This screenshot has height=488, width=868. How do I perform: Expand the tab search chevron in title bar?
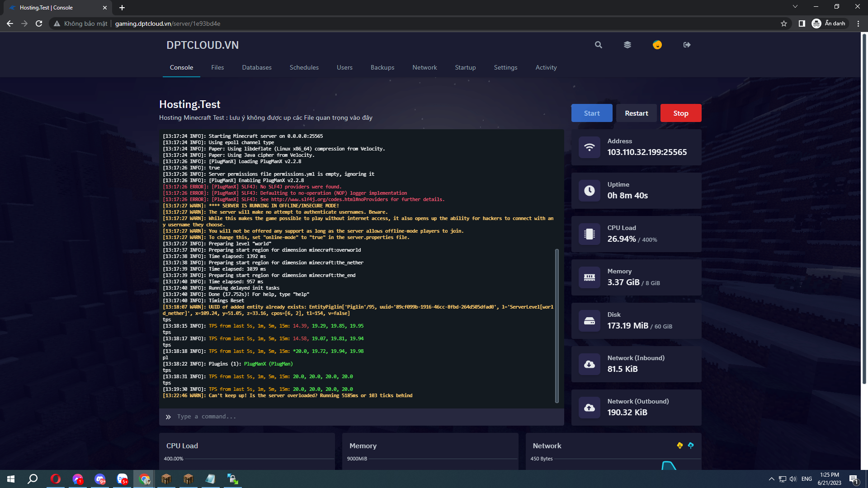[795, 7]
